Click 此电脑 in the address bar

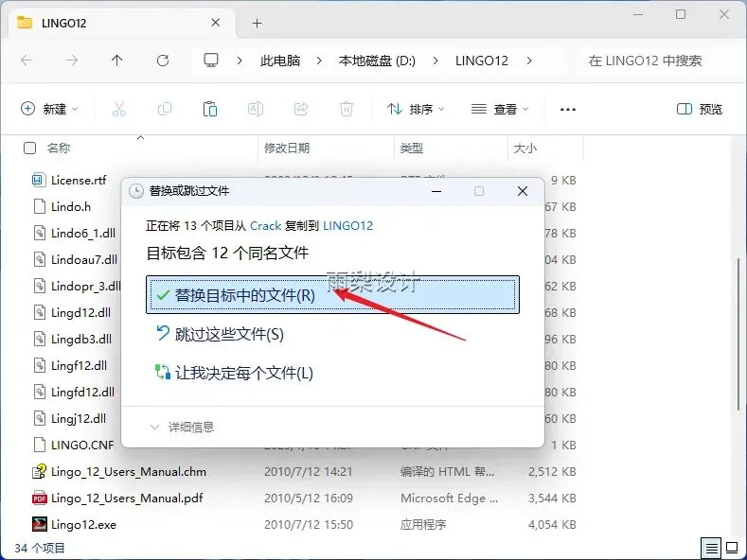(x=280, y=61)
